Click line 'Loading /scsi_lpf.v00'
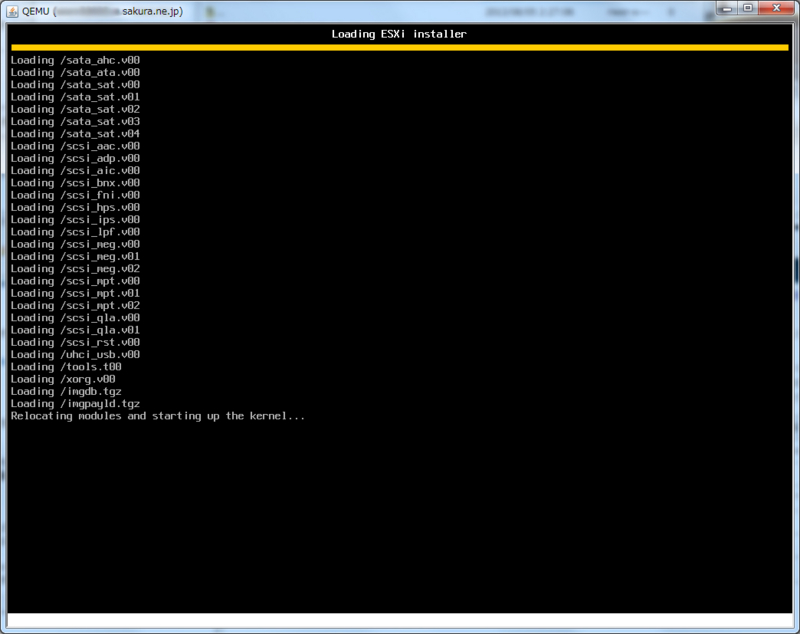This screenshot has height=634, width=800. pos(75,232)
